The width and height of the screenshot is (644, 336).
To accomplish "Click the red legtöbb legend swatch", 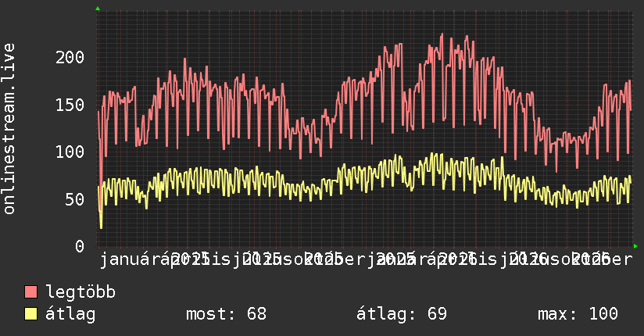I will coord(30,292).
